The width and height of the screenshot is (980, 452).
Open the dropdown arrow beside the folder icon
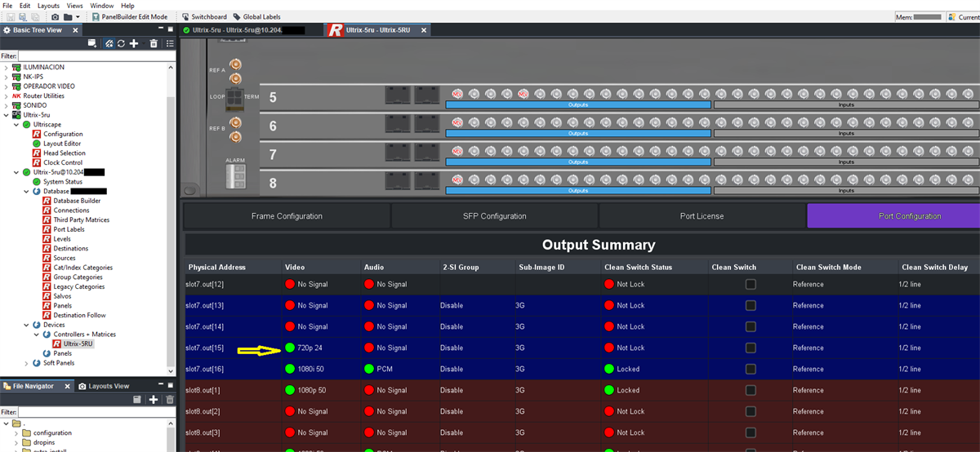coord(78,16)
